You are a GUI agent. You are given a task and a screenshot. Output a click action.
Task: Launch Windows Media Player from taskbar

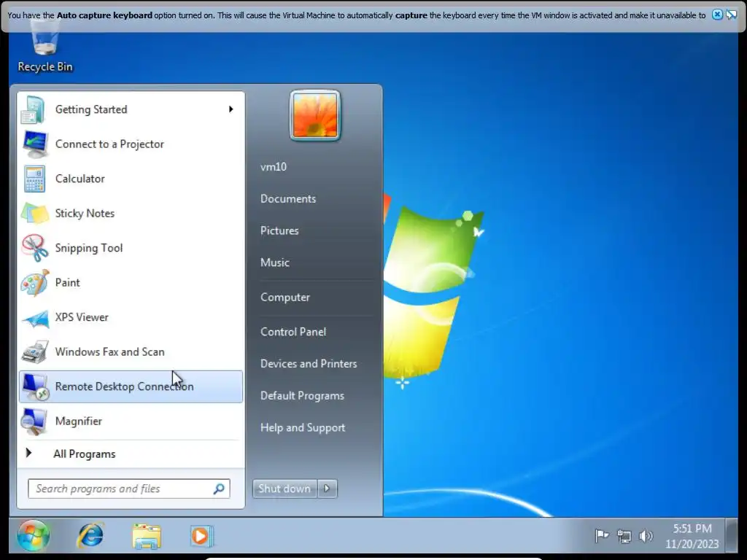click(x=202, y=536)
